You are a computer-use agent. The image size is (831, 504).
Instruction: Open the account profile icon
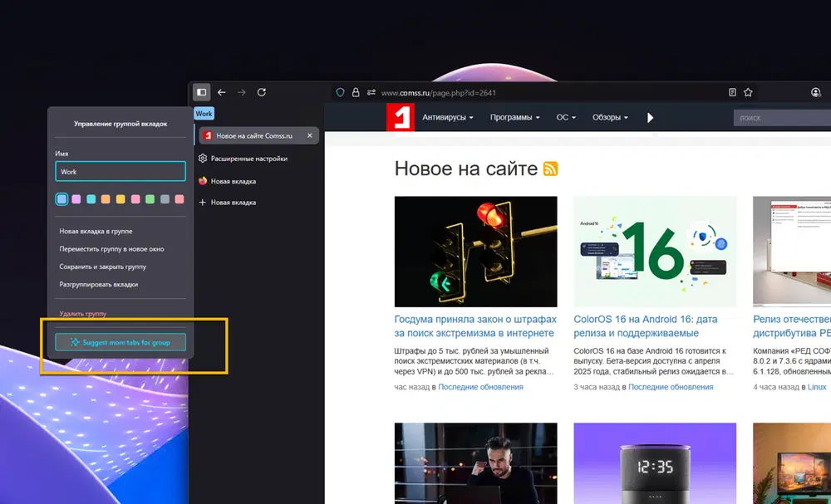[x=816, y=92]
